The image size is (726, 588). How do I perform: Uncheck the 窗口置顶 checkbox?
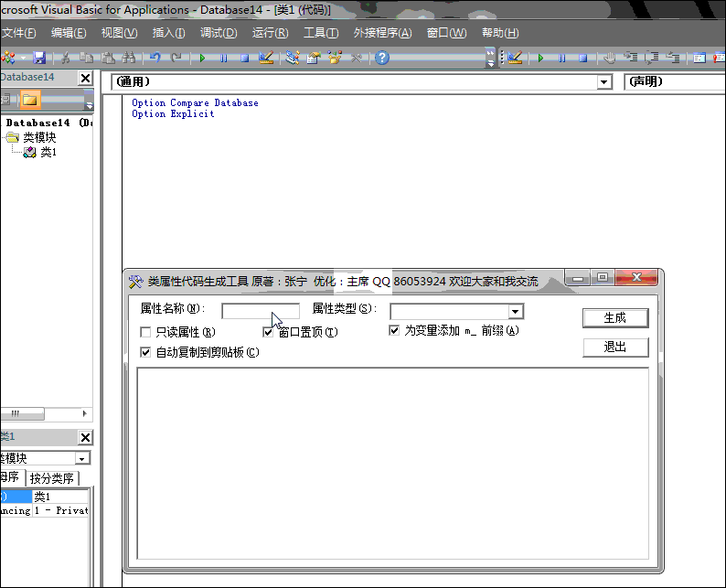[268, 332]
